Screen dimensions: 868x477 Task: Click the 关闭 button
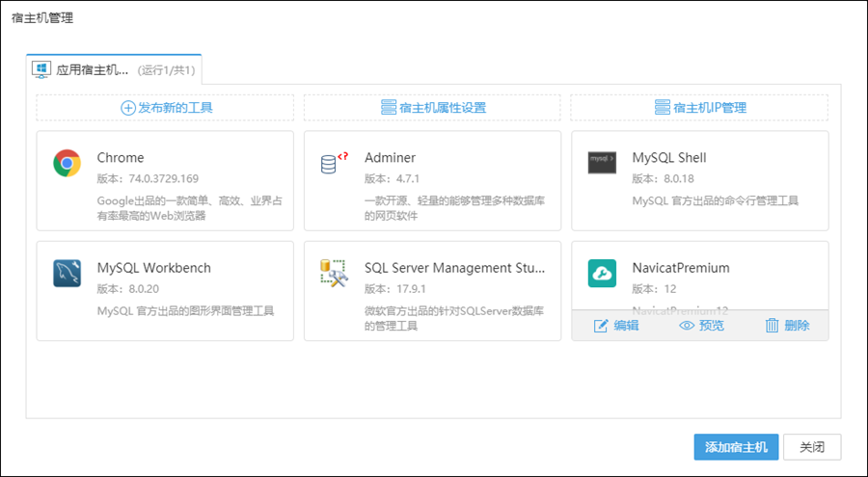point(812,447)
